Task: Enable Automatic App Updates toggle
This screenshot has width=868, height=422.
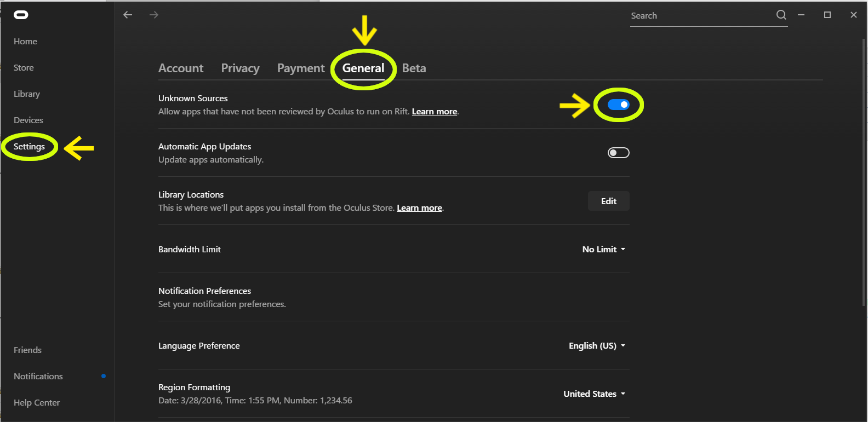Action: 618,153
